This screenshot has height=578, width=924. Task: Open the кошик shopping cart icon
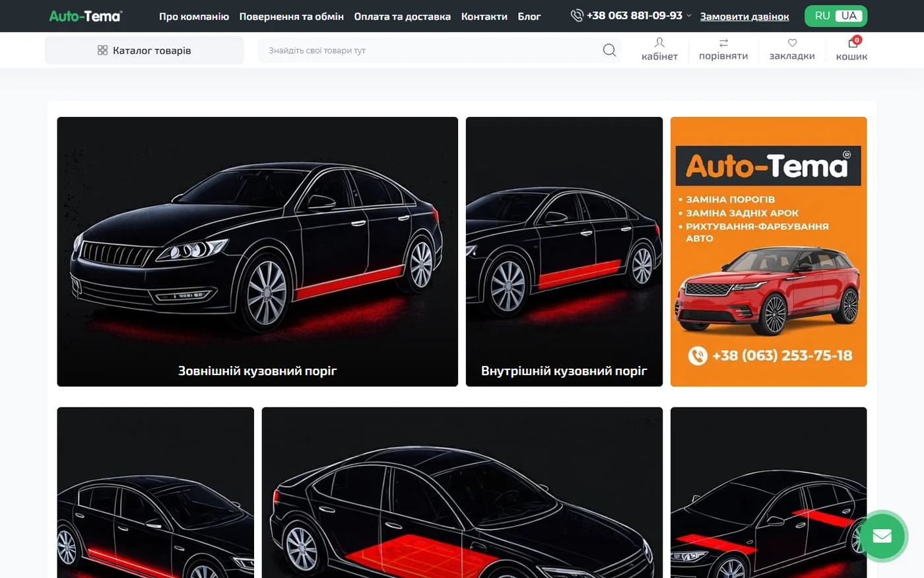(x=853, y=43)
